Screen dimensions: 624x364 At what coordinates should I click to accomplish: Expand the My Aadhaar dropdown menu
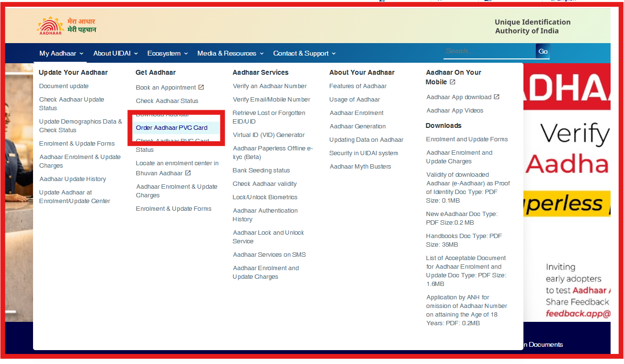[x=61, y=53]
